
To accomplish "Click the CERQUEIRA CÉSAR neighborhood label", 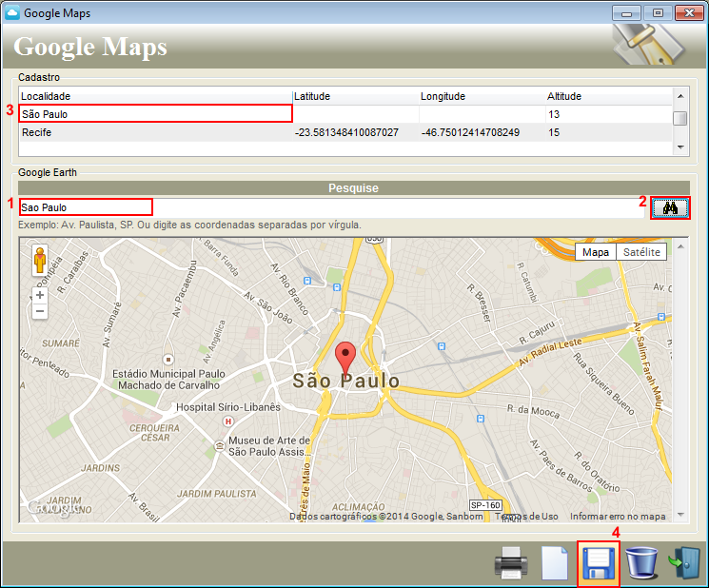I will click(x=154, y=433).
